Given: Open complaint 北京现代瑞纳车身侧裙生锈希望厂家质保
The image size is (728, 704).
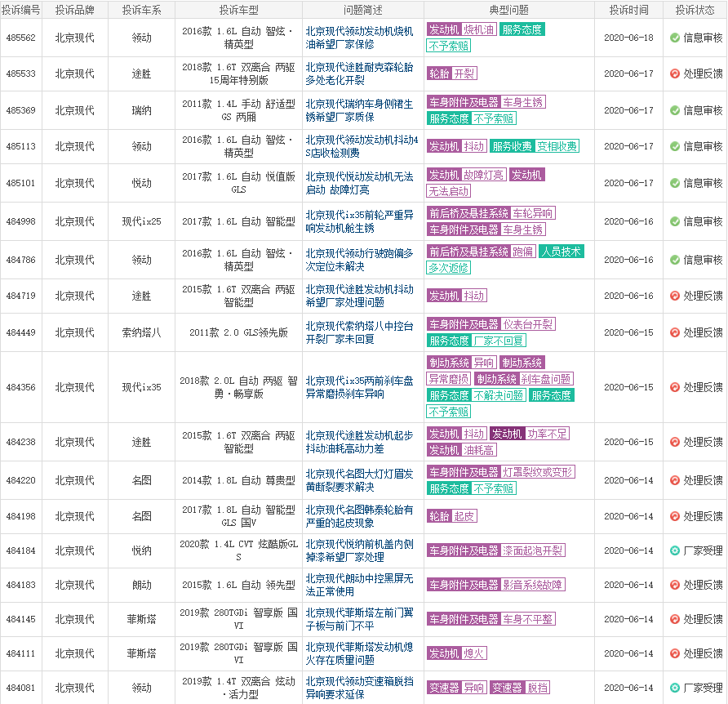Looking at the screenshot, I should (359, 110).
